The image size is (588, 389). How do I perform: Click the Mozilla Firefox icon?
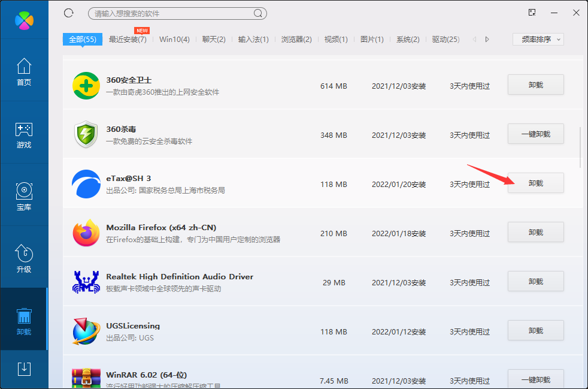pos(86,233)
